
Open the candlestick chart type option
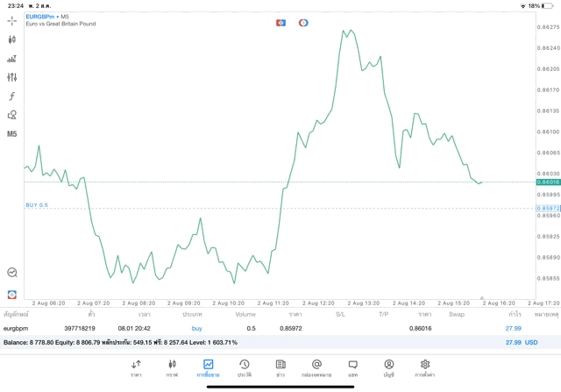[12, 39]
